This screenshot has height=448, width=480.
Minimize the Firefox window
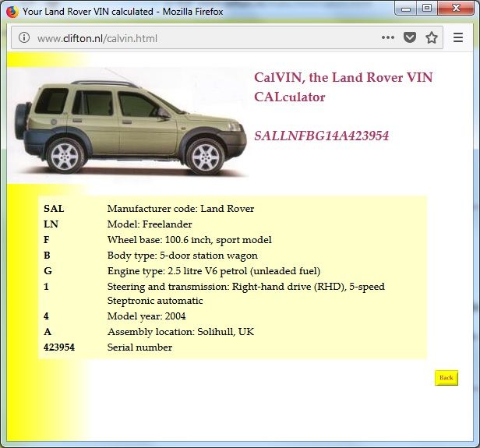pyautogui.click(x=406, y=9)
